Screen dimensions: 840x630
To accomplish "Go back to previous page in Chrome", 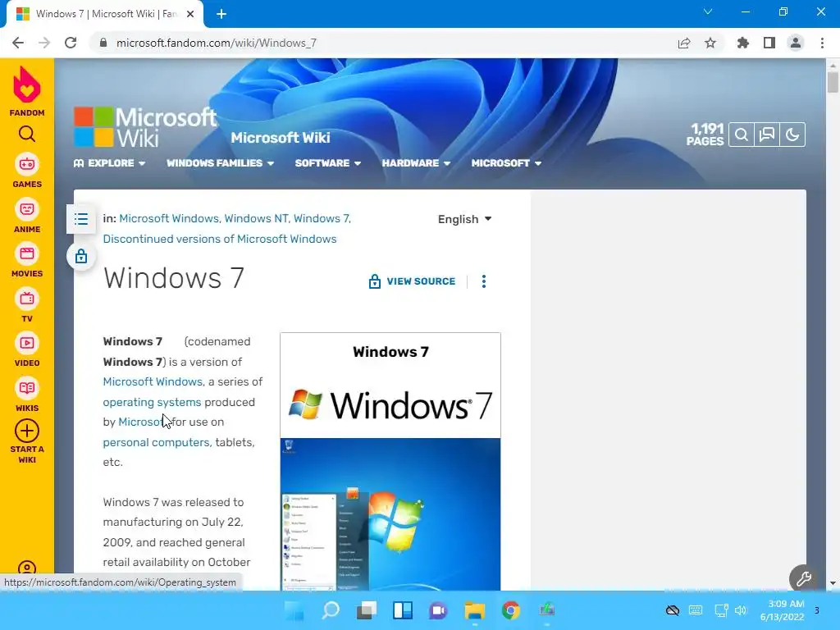I will click(18, 43).
